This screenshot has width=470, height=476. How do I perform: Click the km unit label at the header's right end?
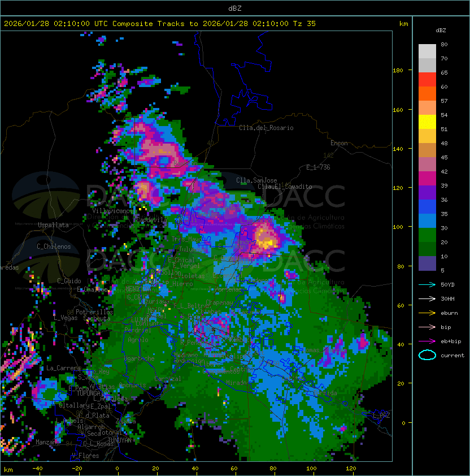point(403,24)
